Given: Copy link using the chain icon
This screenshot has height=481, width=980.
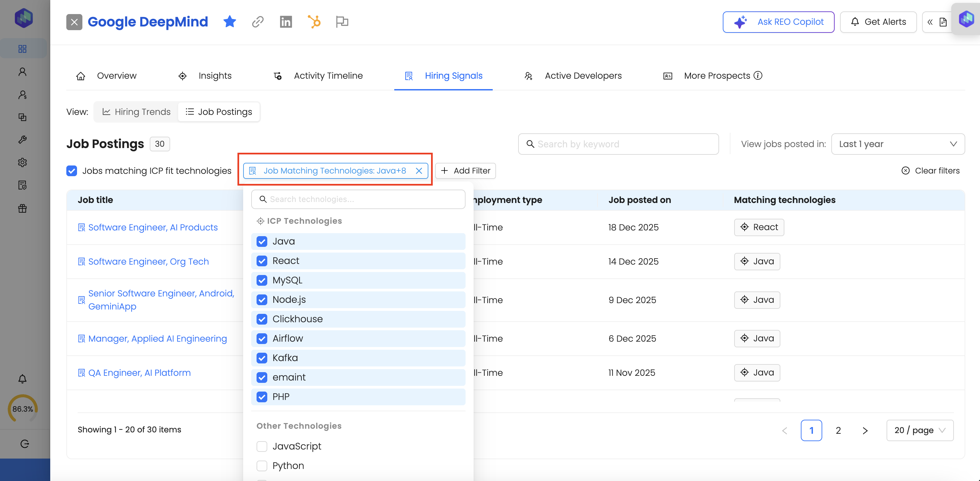Looking at the screenshot, I should click(258, 22).
